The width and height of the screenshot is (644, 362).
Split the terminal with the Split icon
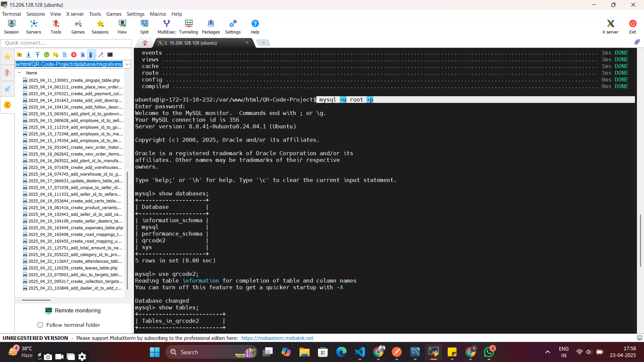point(145,27)
